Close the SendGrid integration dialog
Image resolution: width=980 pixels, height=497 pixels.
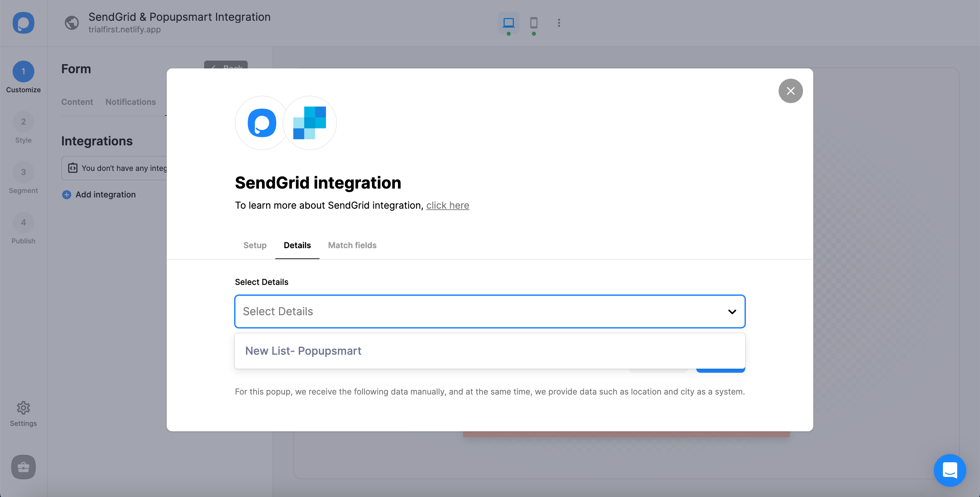point(790,91)
